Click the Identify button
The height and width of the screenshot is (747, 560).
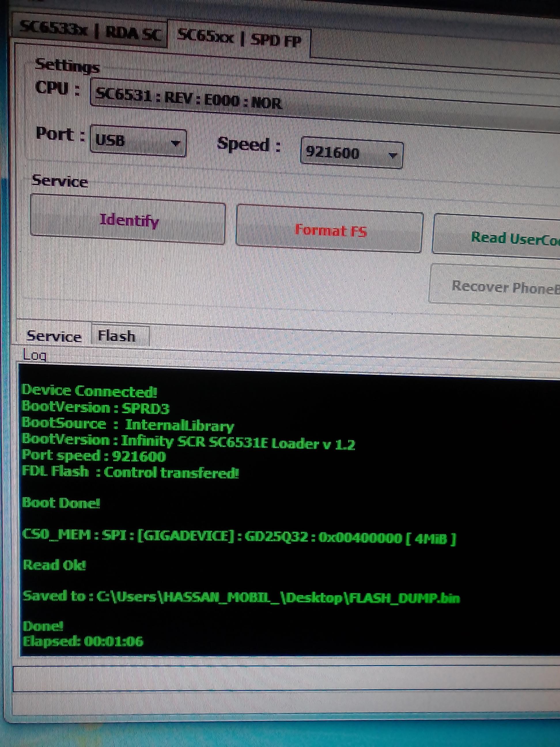(128, 220)
